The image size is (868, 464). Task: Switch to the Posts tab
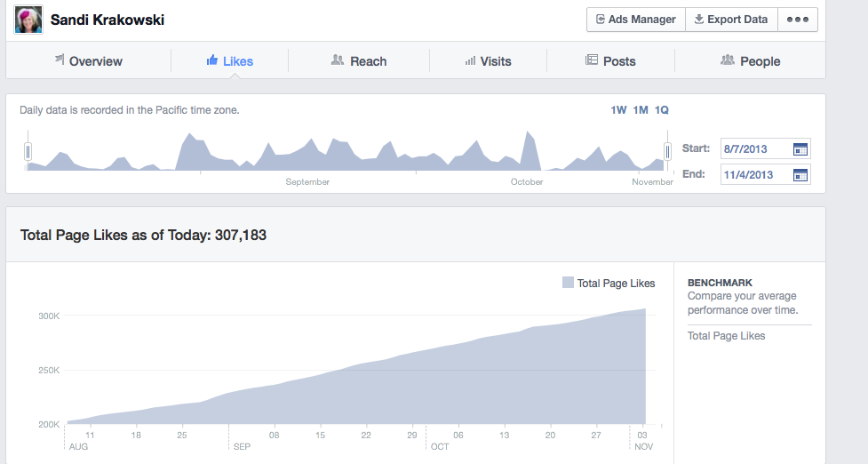pyautogui.click(x=610, y=61)
